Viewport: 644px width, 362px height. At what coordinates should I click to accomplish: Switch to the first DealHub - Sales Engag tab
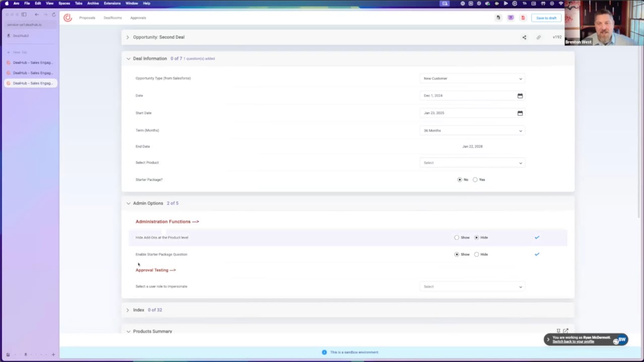coord(30,63)
